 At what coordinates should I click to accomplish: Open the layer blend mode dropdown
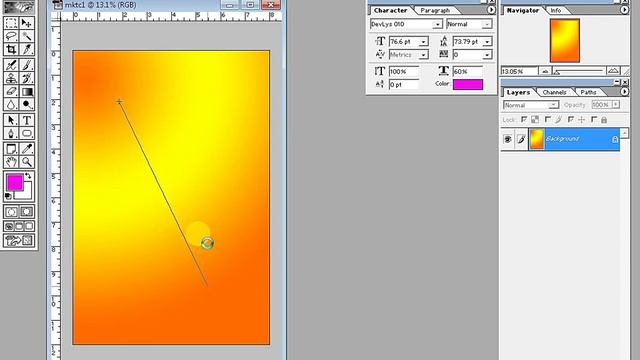[553, 105]
